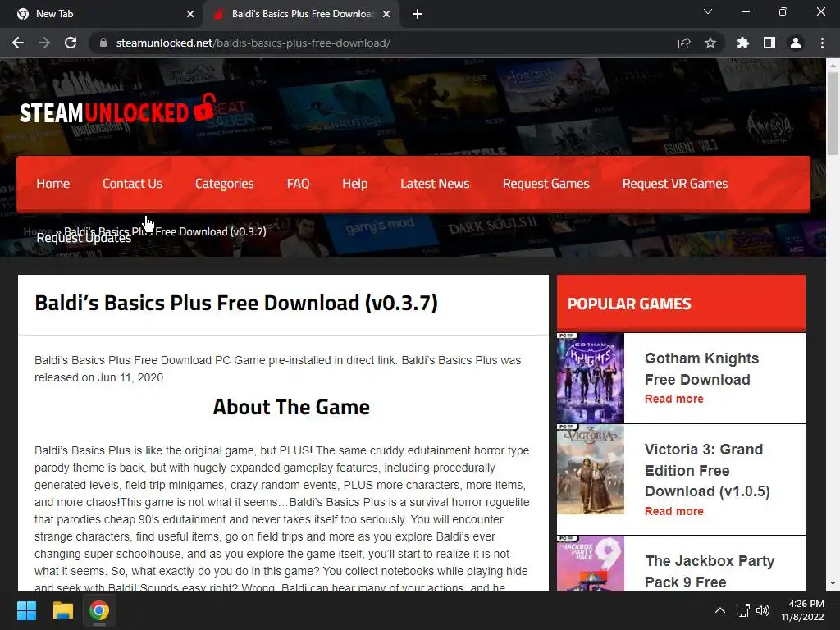Open the Gotham Knights cover thumbnail
The width and height of the screenshot is (840, 630).
coord(591,377)
